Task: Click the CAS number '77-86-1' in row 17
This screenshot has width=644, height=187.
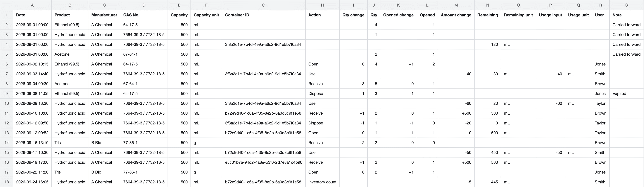Action: [x=144, y=172]
